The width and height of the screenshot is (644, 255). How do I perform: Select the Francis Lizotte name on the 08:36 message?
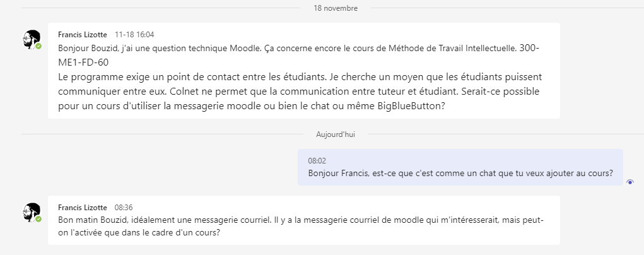(83, 207)
